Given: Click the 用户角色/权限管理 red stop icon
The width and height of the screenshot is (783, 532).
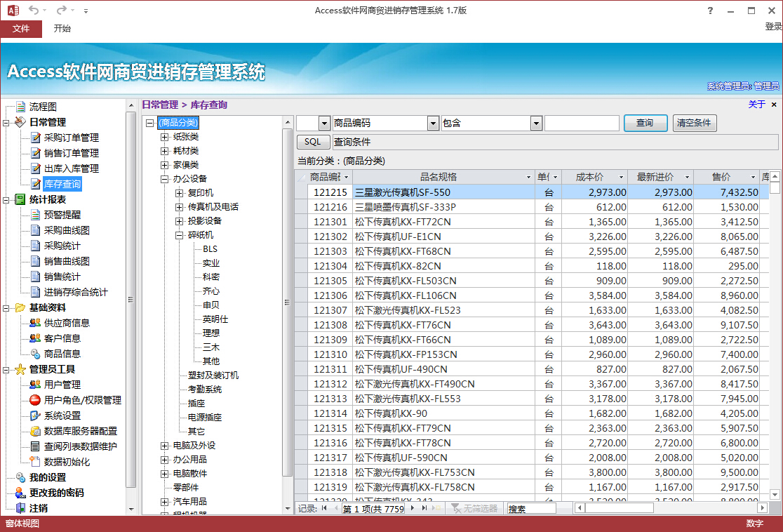Looking at the screenshot, I should tap(35, 400).
